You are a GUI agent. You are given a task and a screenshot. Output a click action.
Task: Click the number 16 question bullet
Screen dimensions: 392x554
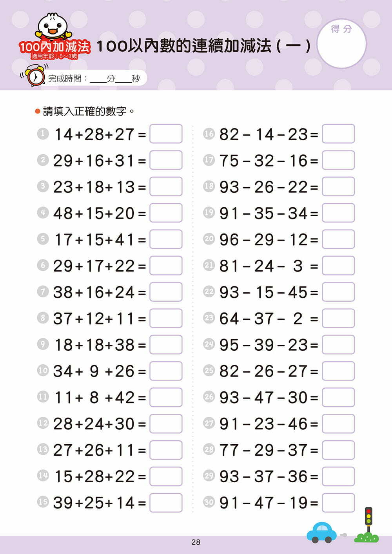pos(209,134)
